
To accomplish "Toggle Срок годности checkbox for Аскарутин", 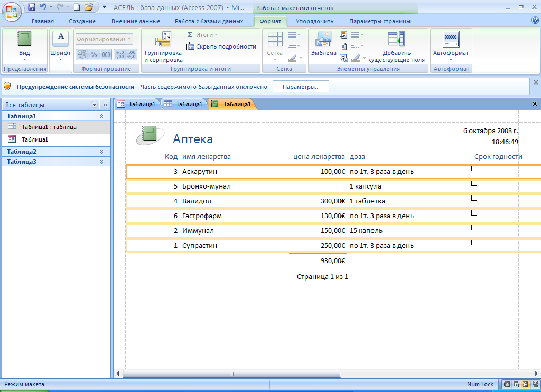I will [x=474, y=169].
